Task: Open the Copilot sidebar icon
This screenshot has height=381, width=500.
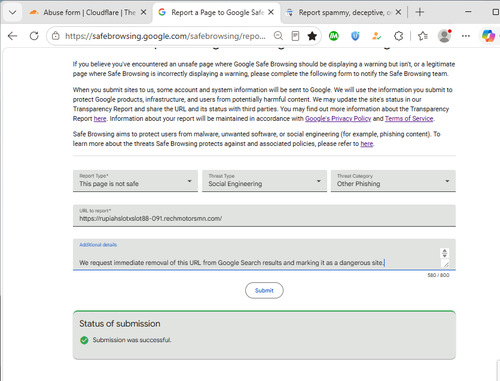Action: (x=488, y=36)
